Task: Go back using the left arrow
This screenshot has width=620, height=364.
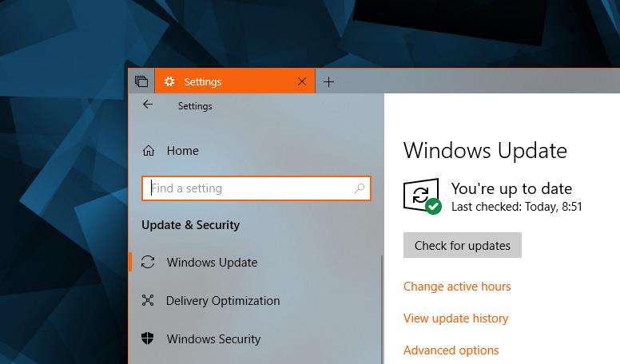Action: point(148,105)
